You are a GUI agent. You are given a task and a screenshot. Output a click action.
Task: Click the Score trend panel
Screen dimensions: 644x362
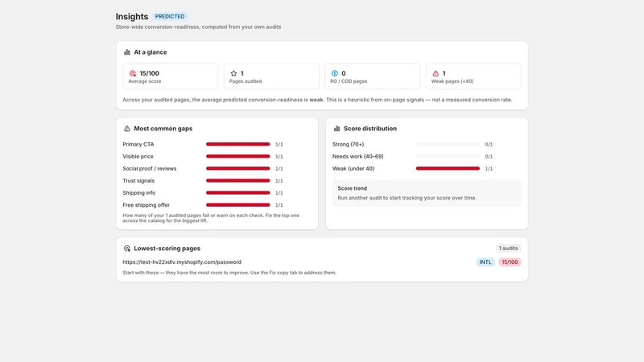pos(427,193)
